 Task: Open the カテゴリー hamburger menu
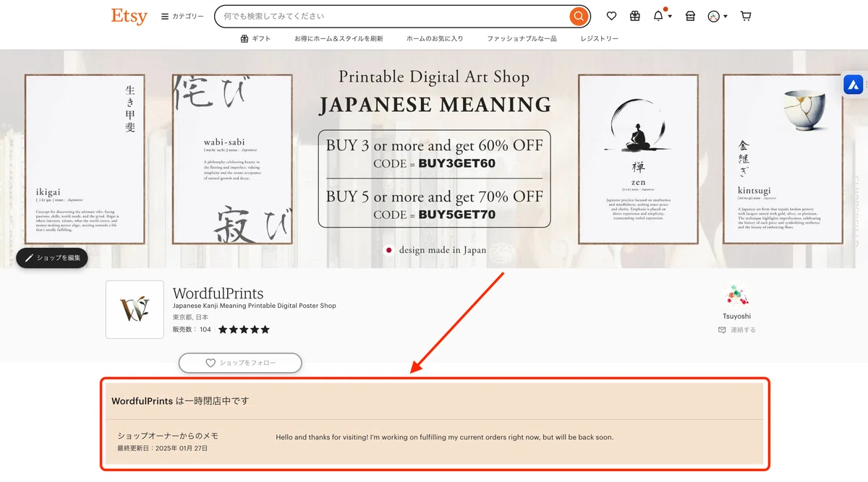click(182, 16)
